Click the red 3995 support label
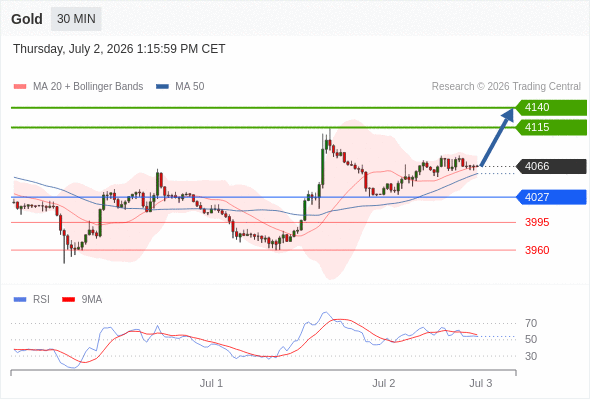The height and width of the screenshot is (400, 590). coord(537,222)
